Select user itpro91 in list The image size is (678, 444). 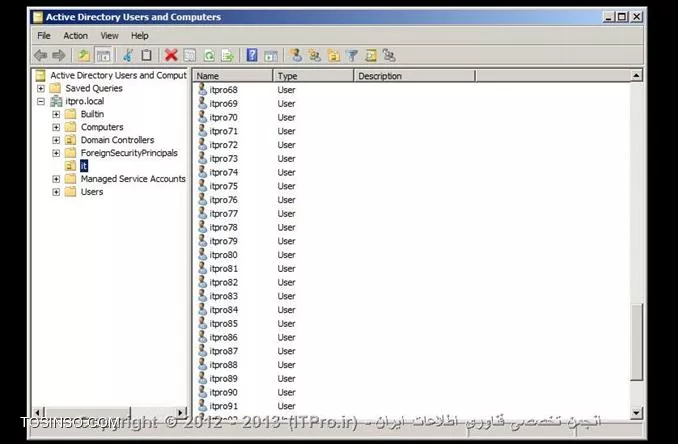click(x=223, y=406)
